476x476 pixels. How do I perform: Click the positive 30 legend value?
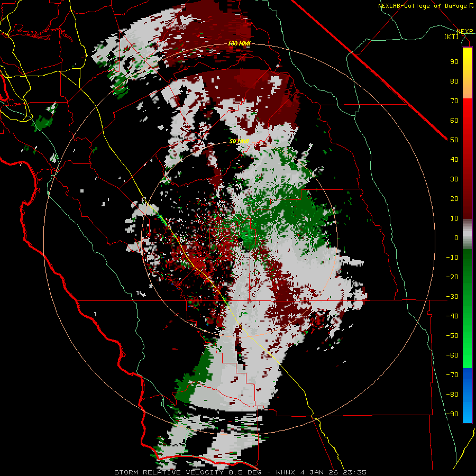click(454, 179)
